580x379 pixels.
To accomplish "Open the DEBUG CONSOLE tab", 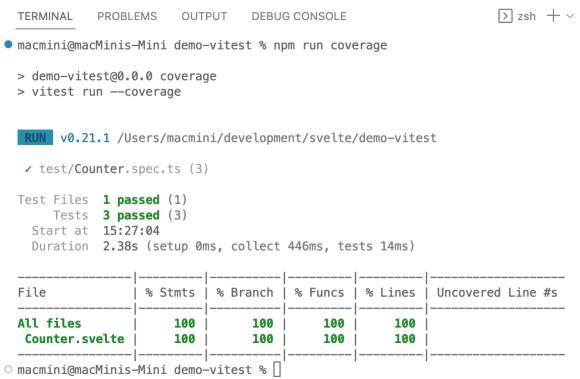I will 299,16.
